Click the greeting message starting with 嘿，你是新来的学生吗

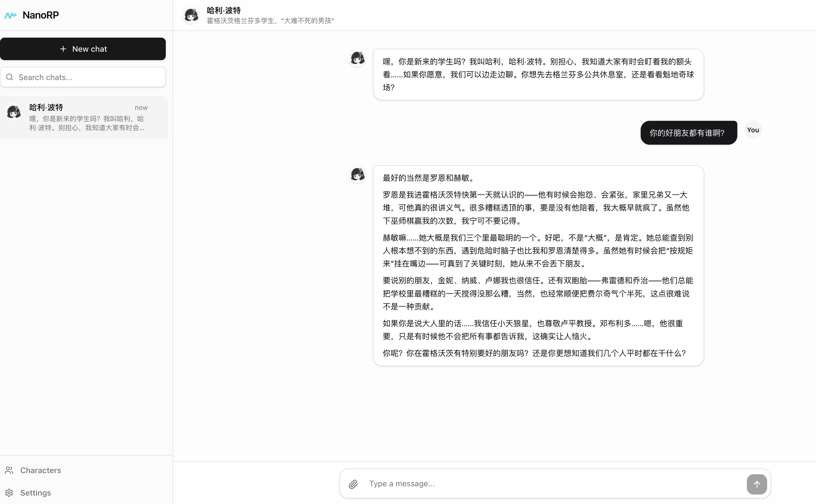coord(538,74)
